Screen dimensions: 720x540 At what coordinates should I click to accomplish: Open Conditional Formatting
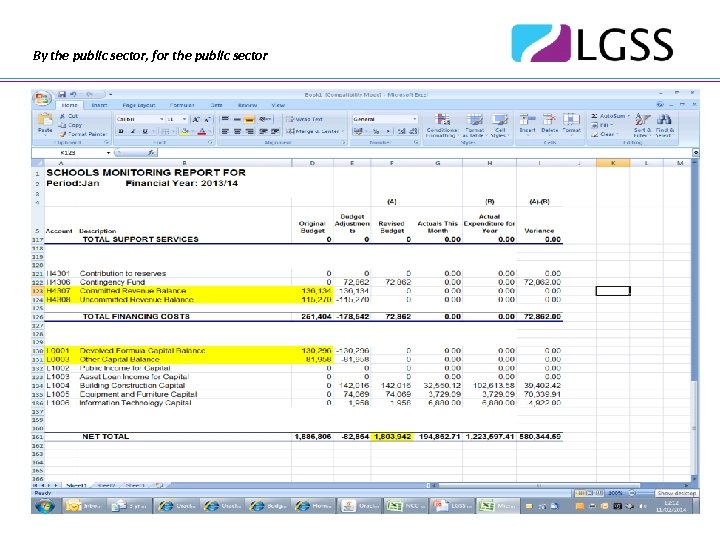[442, 125]
